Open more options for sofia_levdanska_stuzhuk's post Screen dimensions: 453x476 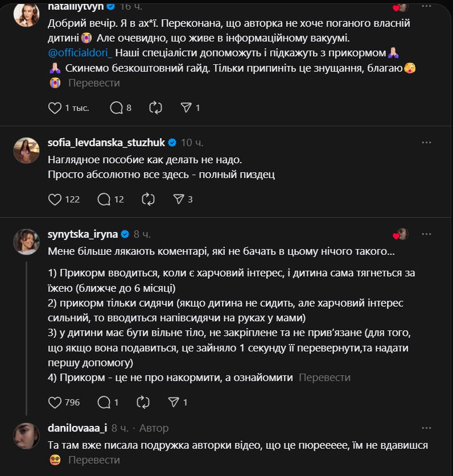(x=426, y=143)
